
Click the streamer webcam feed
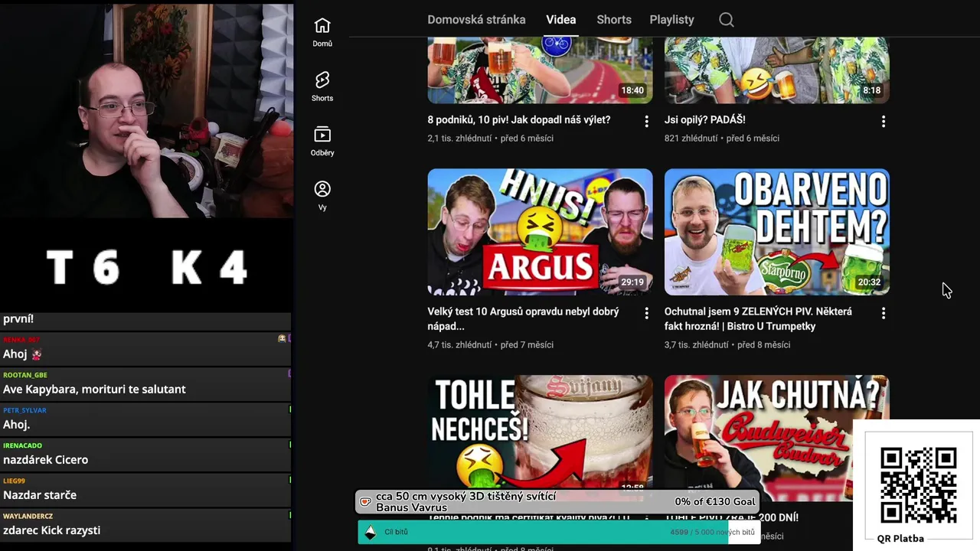coord(146,111)
